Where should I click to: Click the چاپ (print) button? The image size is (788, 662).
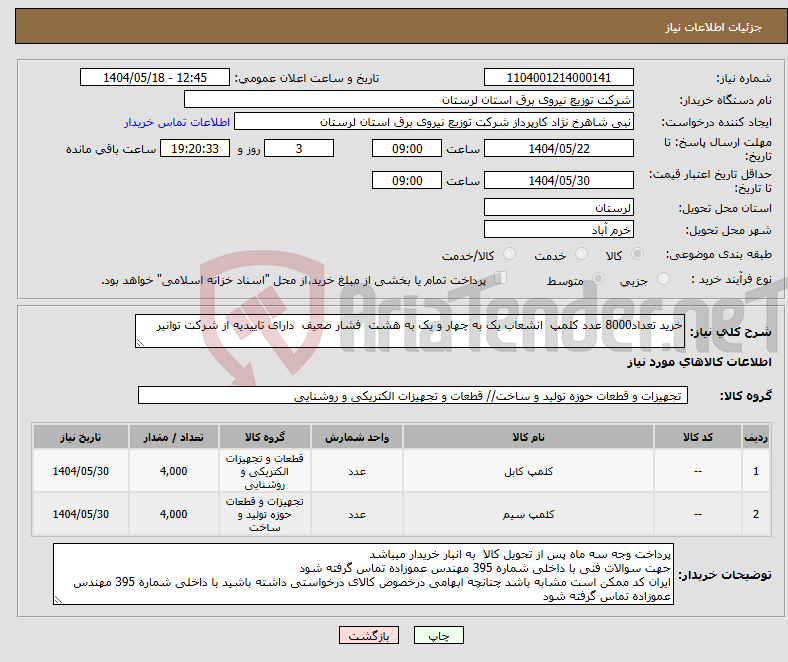click(438, 635)
